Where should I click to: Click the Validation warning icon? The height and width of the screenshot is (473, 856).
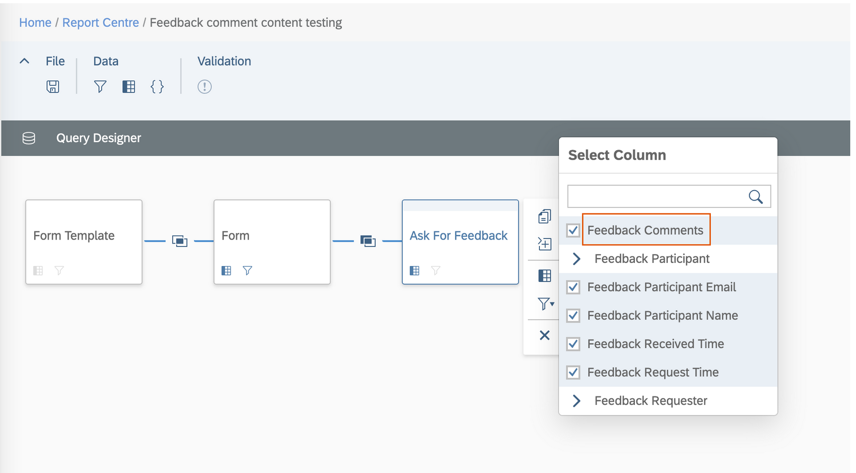pos(205,87)
